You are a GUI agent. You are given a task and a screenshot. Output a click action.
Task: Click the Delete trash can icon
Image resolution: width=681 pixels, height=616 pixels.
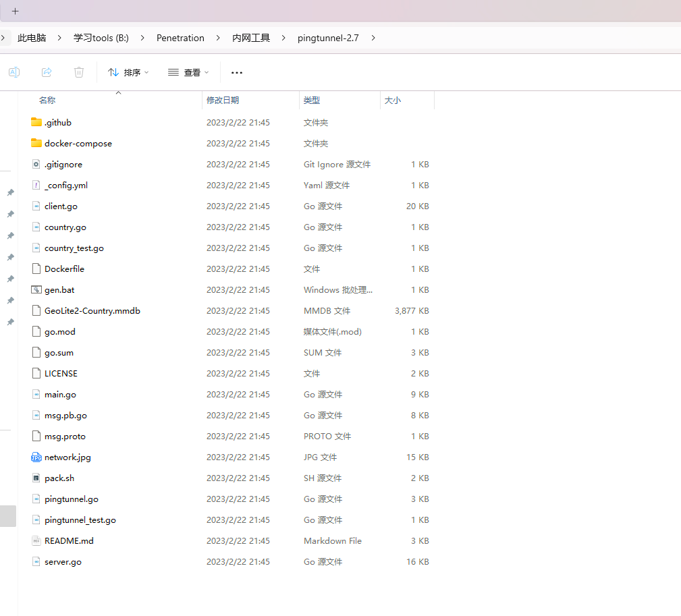[79, 72]
